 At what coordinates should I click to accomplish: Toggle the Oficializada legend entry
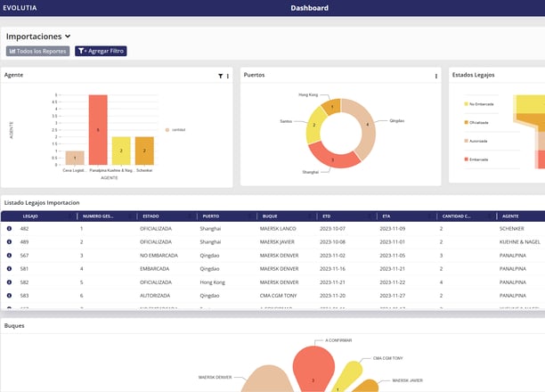click(x=476, y=122)
